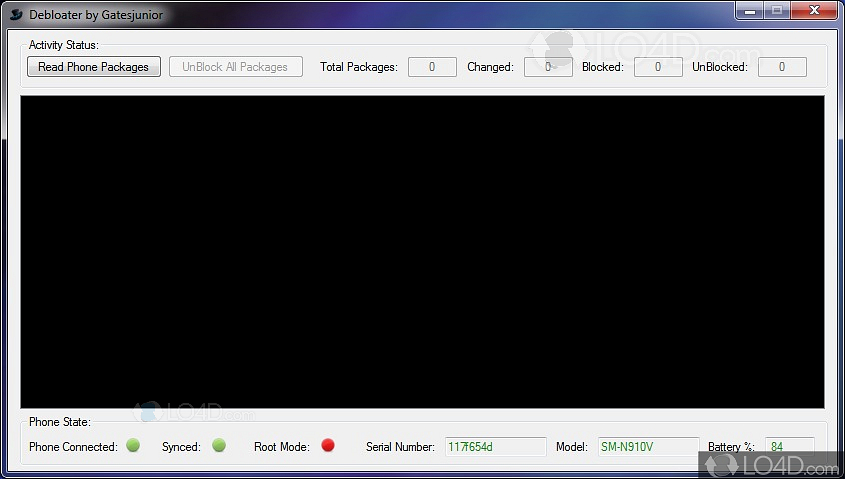Viewport: 845px width, 479px height.
Task: Click the Blocked label text
Action: pos(603,67)
